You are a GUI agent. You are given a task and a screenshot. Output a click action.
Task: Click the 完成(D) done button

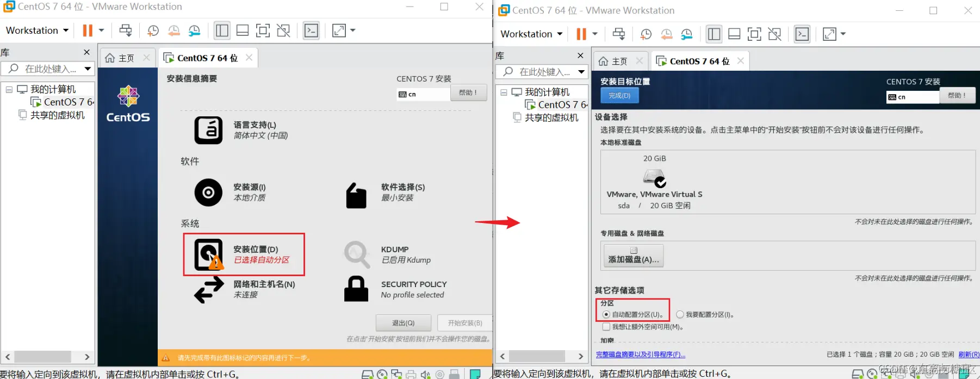(619, 95)
